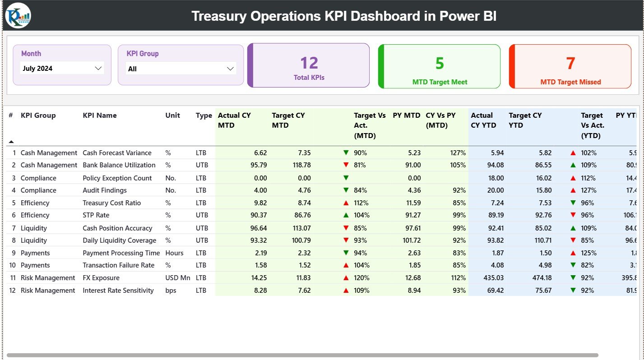Viewport: 644px width, 360px height.
Task: Click the MTD Target Meet card showing 5
Action: coord(439,66)
